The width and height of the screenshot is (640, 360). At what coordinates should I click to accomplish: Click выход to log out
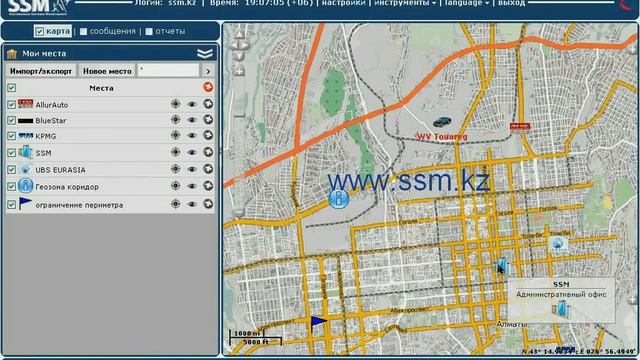(511, 3)
